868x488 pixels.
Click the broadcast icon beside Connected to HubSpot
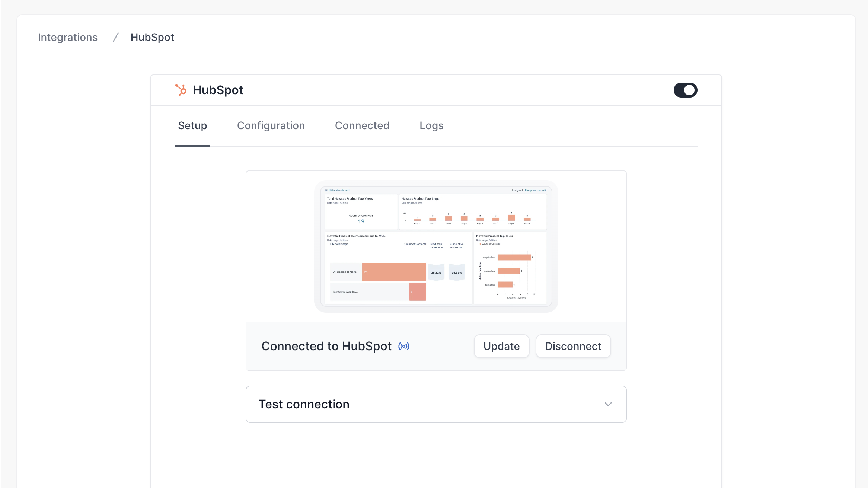point(403,346)
